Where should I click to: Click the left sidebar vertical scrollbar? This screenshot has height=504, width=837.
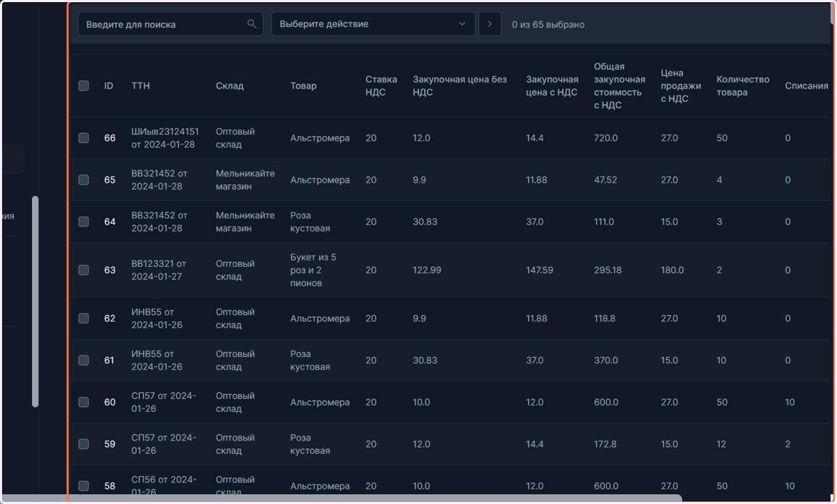point(36,301)
